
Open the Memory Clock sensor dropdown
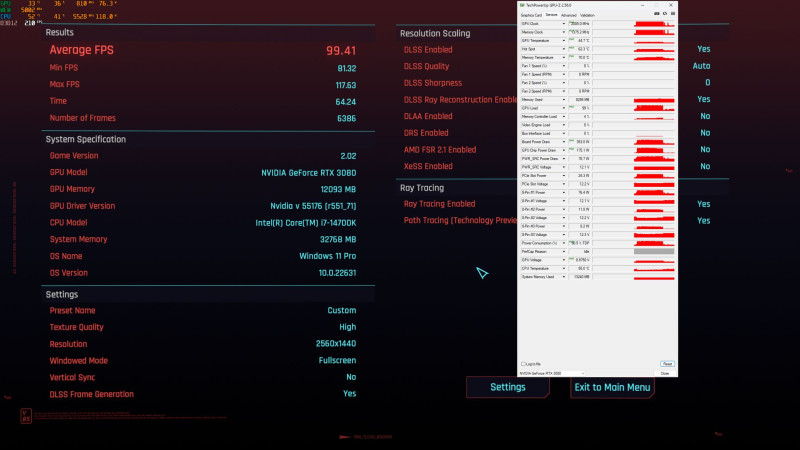(x=564, y=32)
